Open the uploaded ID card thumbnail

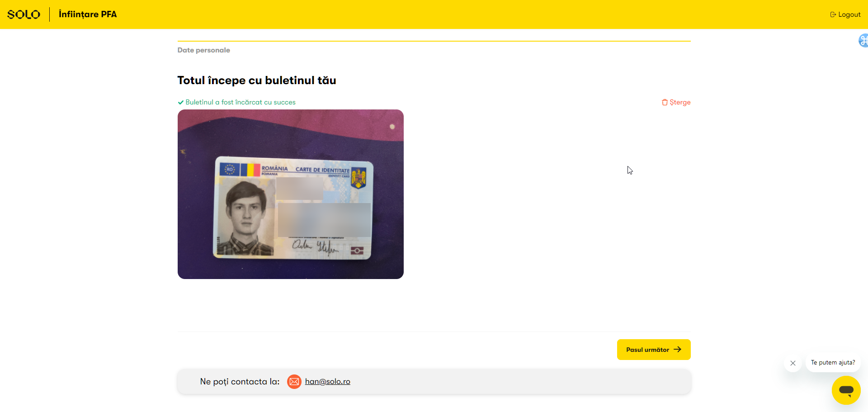(x=291, y=194)
